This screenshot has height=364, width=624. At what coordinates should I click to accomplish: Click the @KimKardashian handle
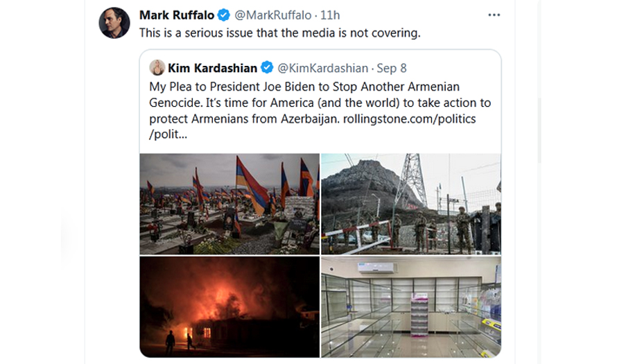tap(322, 68)
